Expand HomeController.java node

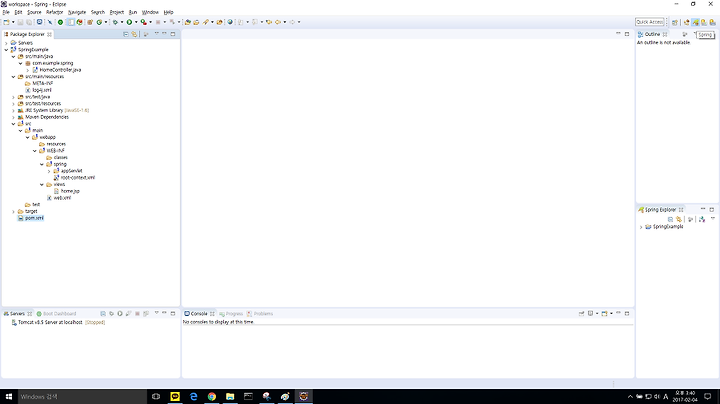(28, 70)
